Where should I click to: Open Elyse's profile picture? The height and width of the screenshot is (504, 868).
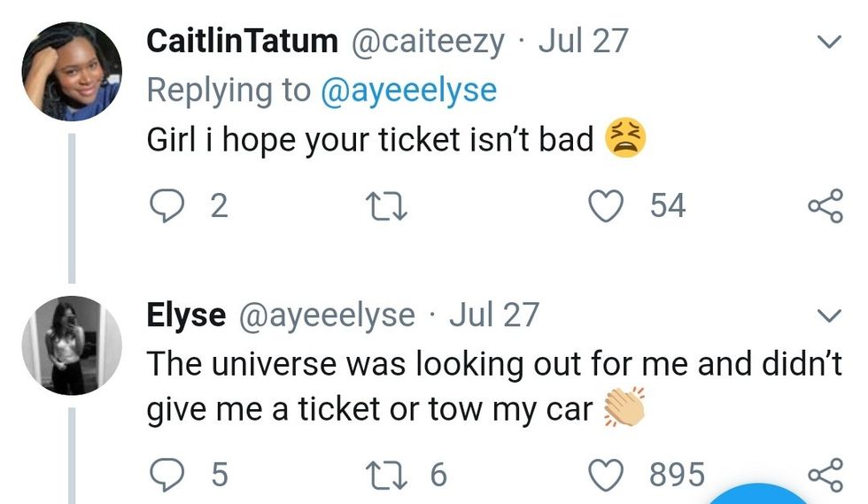tap(71, 345)
